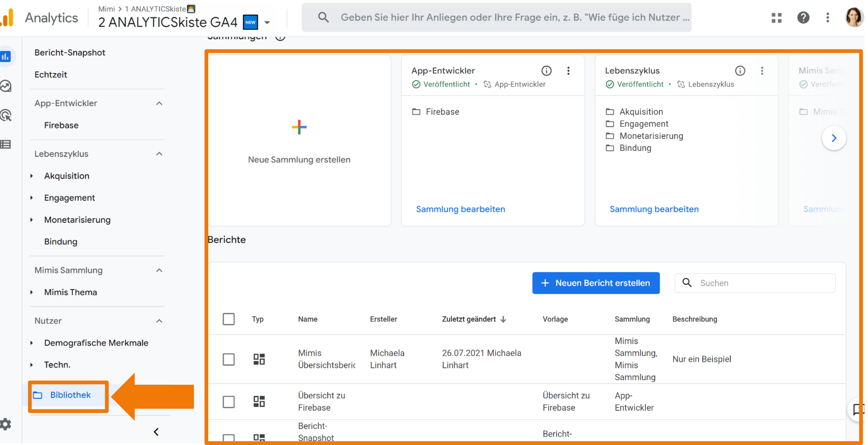Click next arrow to scroll collections
This screenshot has height=445, width=868.
(x=834, y=138)
